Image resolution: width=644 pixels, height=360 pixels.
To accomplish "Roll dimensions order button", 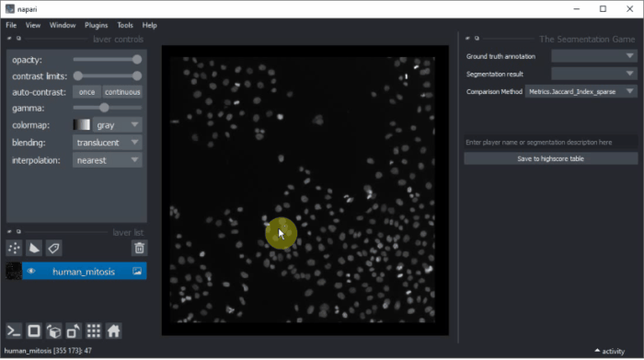I will (x=53, y=331).
